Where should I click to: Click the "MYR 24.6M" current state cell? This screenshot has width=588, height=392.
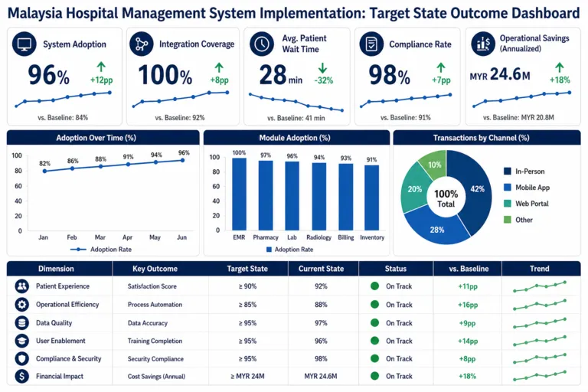click(321, 376)
